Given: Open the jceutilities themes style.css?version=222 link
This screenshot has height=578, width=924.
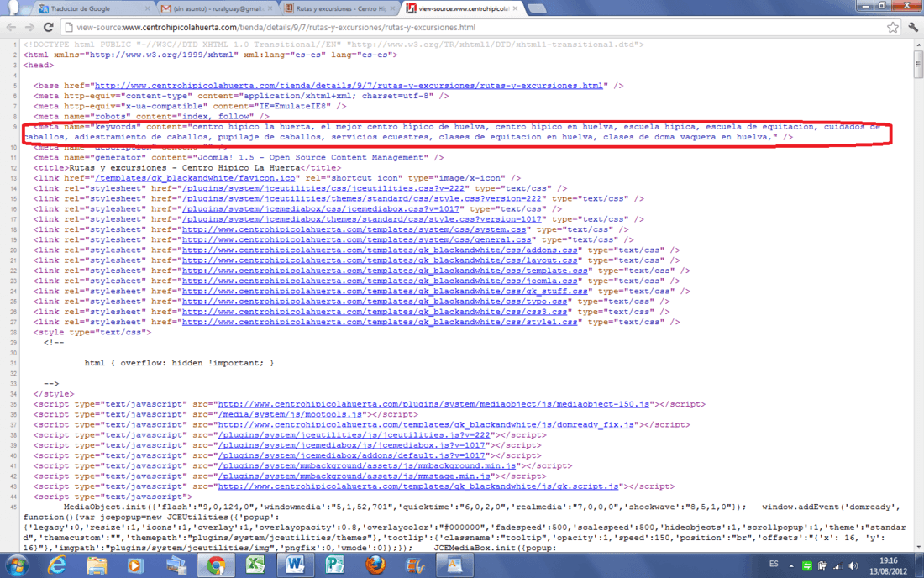Looking at the screenshot, I should click(x=362, y=198).
